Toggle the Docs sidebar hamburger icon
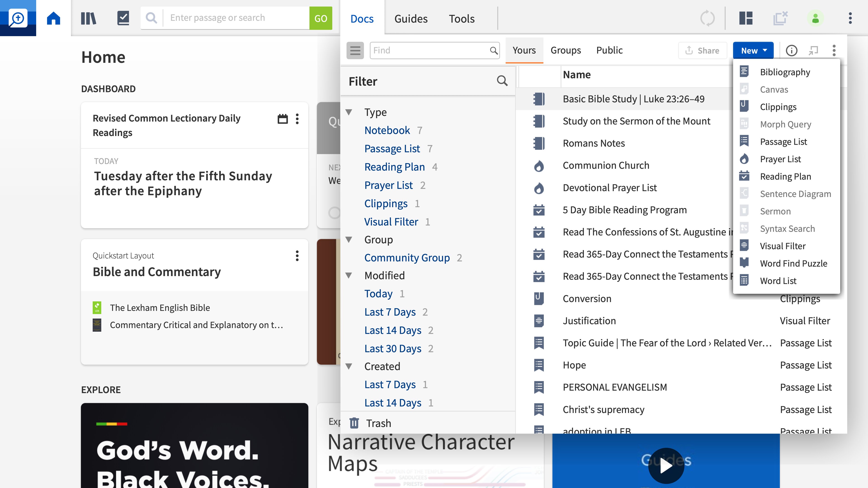Image resolution: width=868 pixels, height=488 pixels. (x=355, y=51)
